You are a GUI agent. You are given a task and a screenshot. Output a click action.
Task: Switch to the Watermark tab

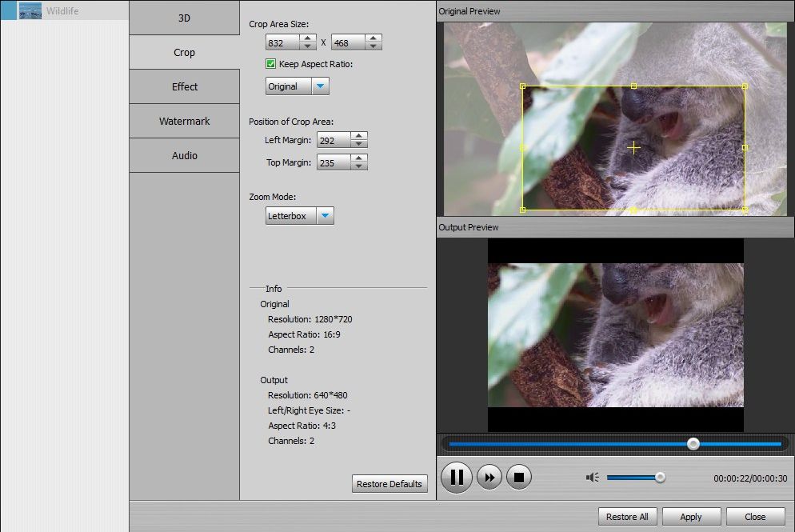pos(184,121)
